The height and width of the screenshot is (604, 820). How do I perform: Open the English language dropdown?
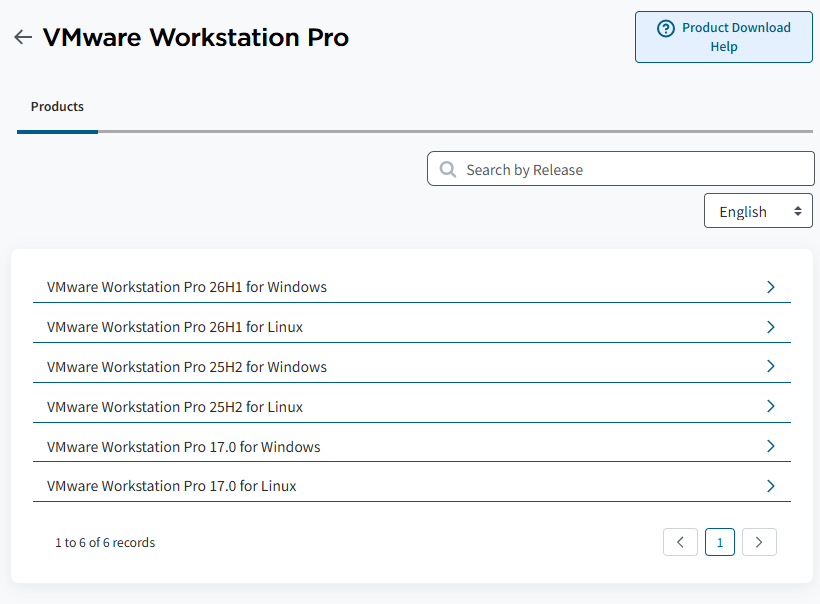[758, 211]
